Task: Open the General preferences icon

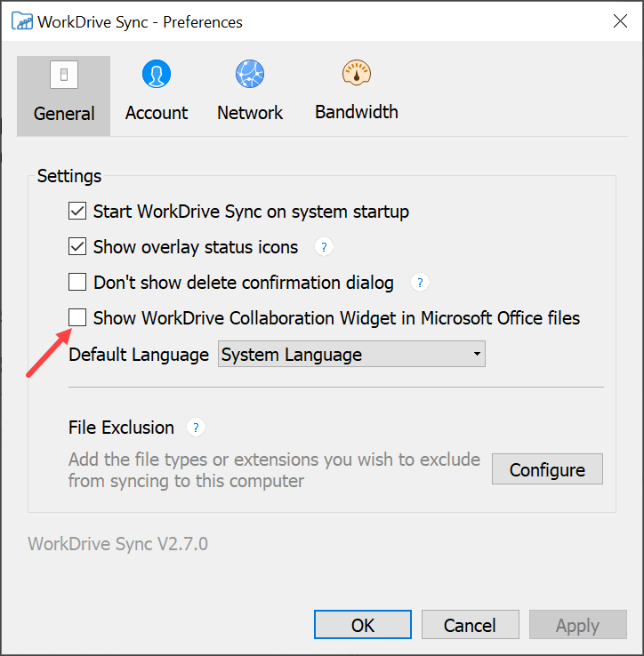Action: [64, 75]
